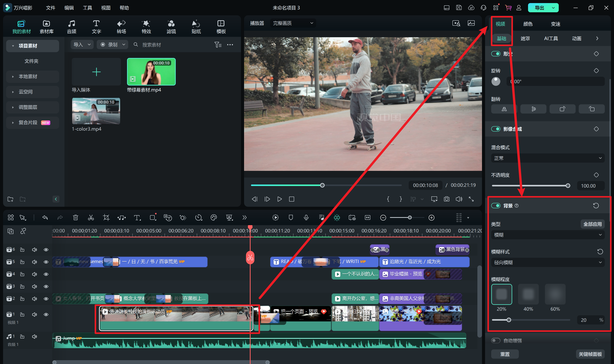Click the 全部应用 apply to all button
This screenshot has height=364, width=614.
tap(592, 224)
